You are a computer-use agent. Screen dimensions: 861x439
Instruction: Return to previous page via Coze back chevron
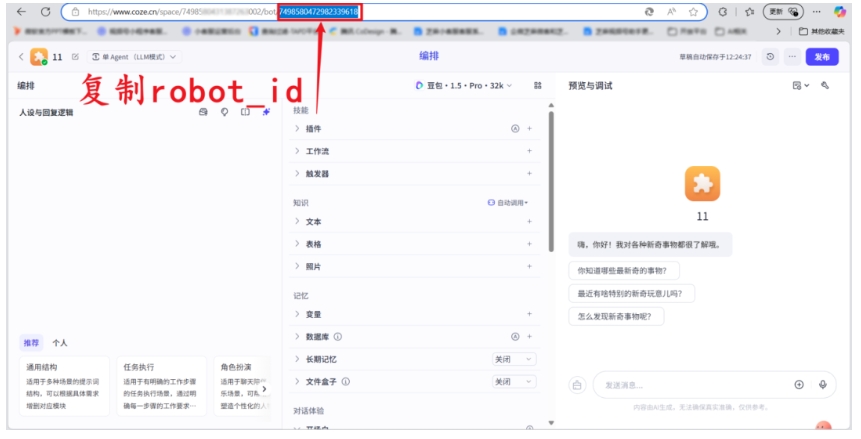coord(21,57)
